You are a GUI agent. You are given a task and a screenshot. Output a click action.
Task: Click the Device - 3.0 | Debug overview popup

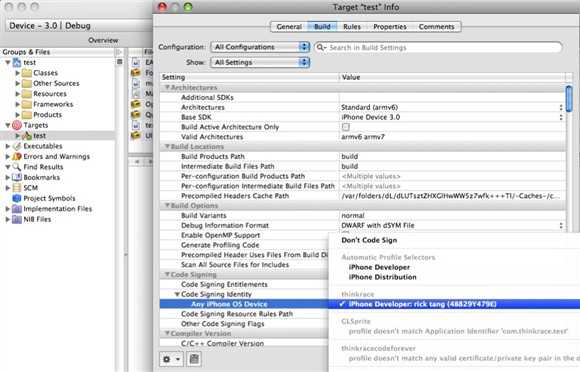[x=78, y=26]
